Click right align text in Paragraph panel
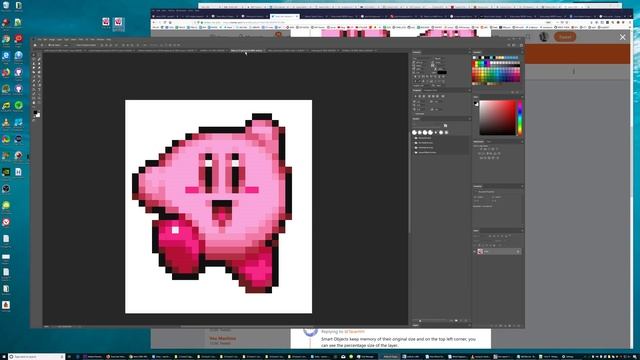The width and height of the screenshot is (640, 360). [x=424, y=96]
